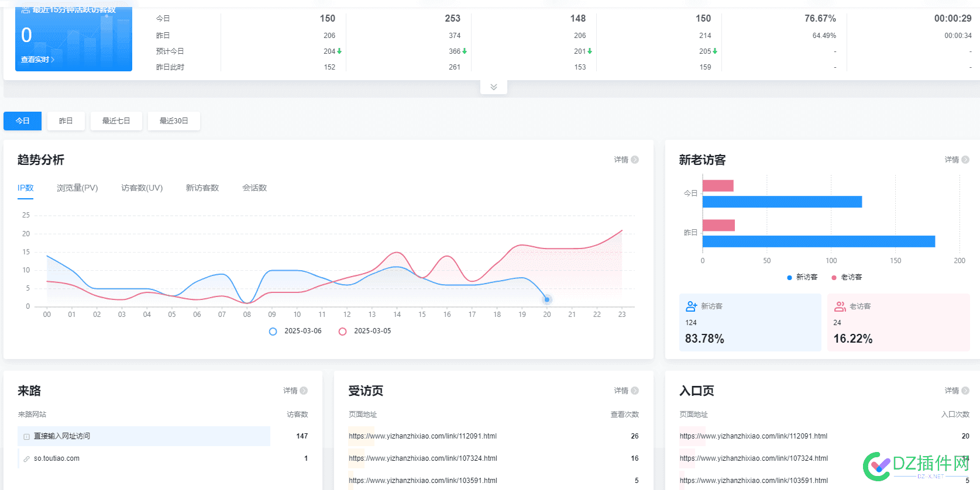Click arrow icon beside 趋势分析 详情
The height and width of the screenshot is (490, 980).
635,160
